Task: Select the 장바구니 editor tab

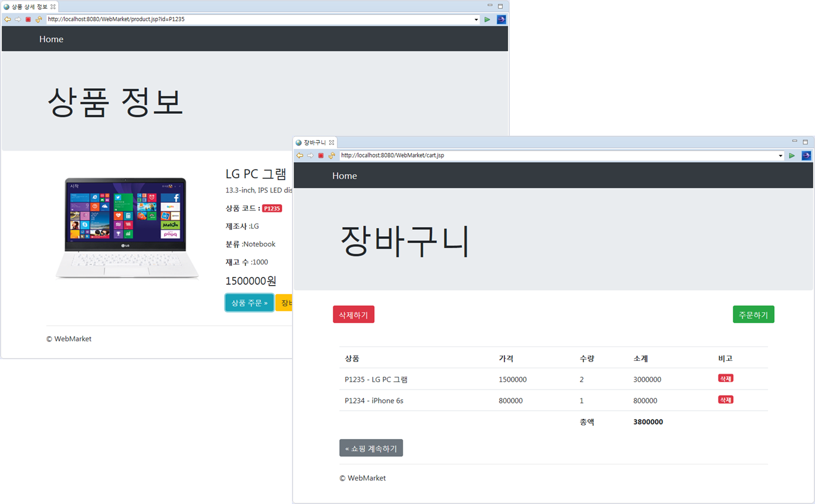Action: [314, 143]
